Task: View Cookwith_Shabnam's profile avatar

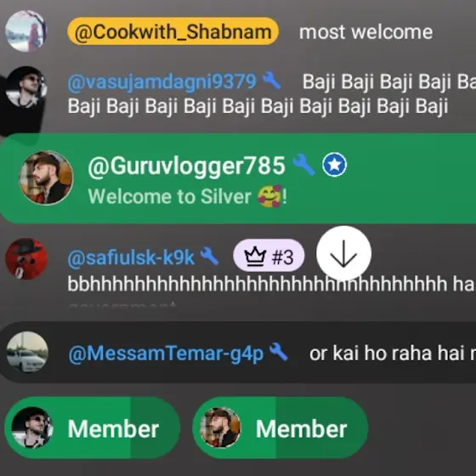Action: [x=26, y=31]
